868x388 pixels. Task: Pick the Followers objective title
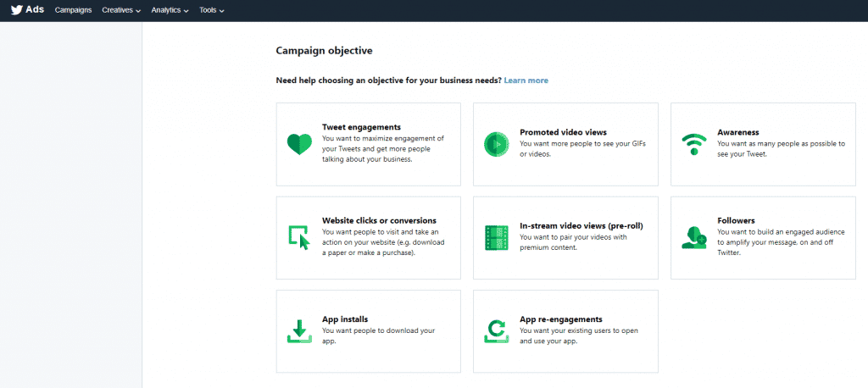pyautogui.click(x=736, y=220)
